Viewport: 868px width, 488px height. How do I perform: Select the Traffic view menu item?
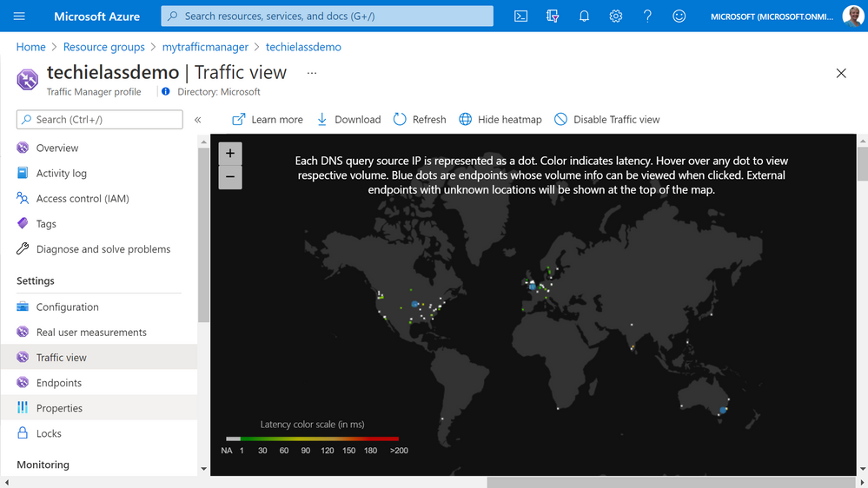pyautogui.click(x=99, y=358)
